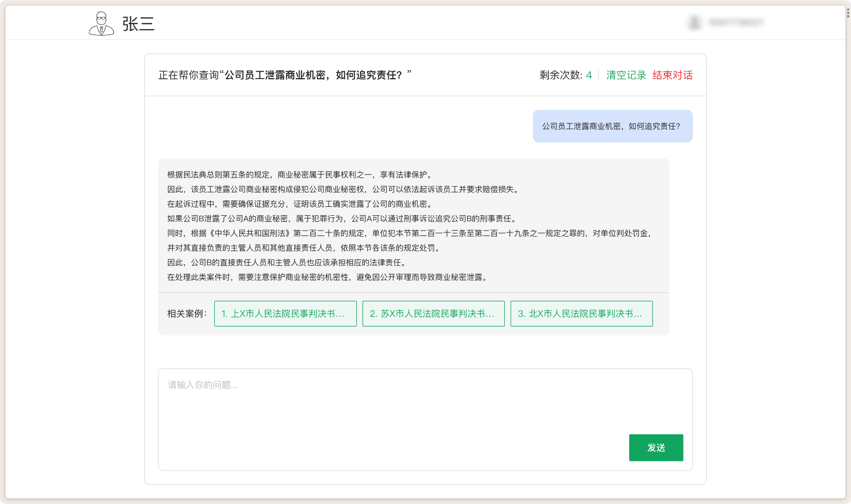Click 结束对话 to end the conversation
This screenshot has width=851, height=504.
(x=672, y=75)
